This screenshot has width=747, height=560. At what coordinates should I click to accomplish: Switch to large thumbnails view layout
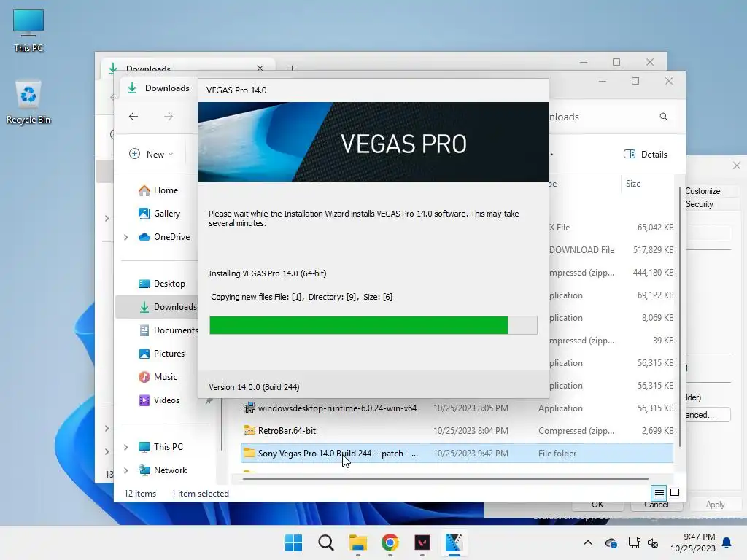(675, 493)
